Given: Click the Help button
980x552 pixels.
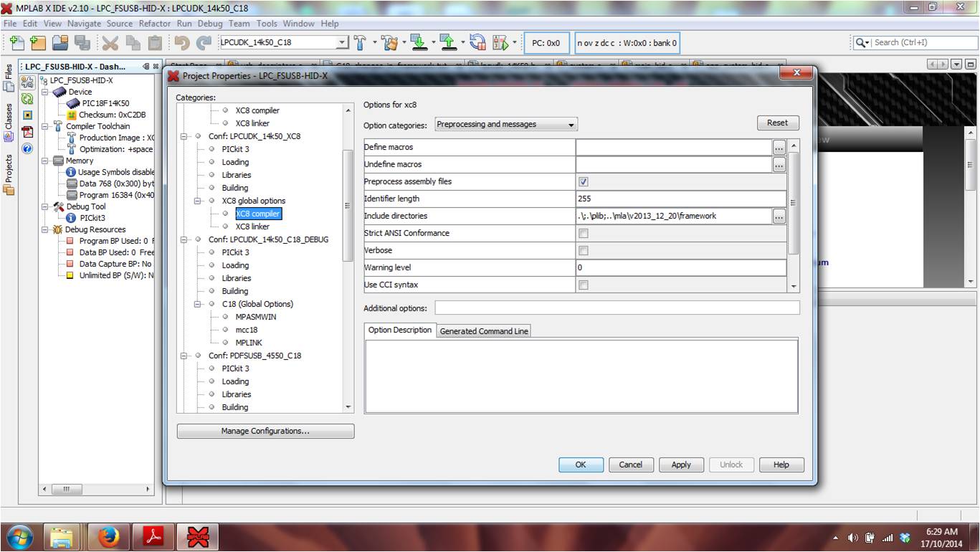Looking at the screenshot, I should click(x=781, y=465).
